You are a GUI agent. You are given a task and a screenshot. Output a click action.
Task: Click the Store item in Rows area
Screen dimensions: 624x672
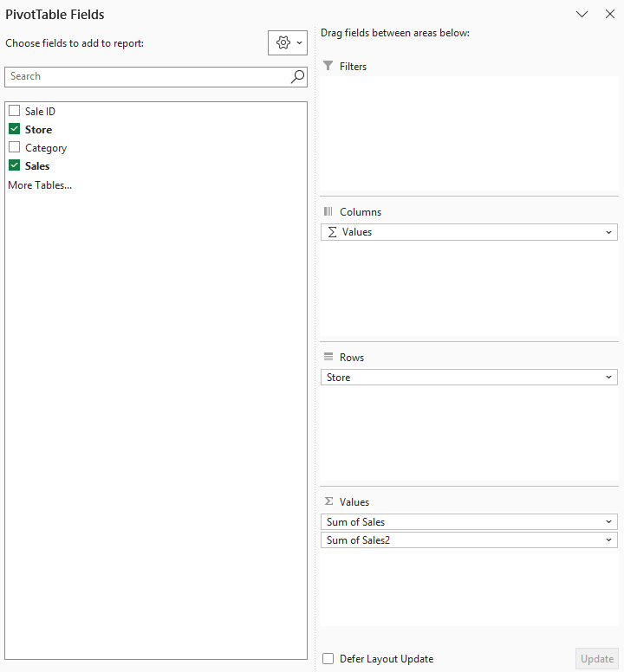(469, 378)
